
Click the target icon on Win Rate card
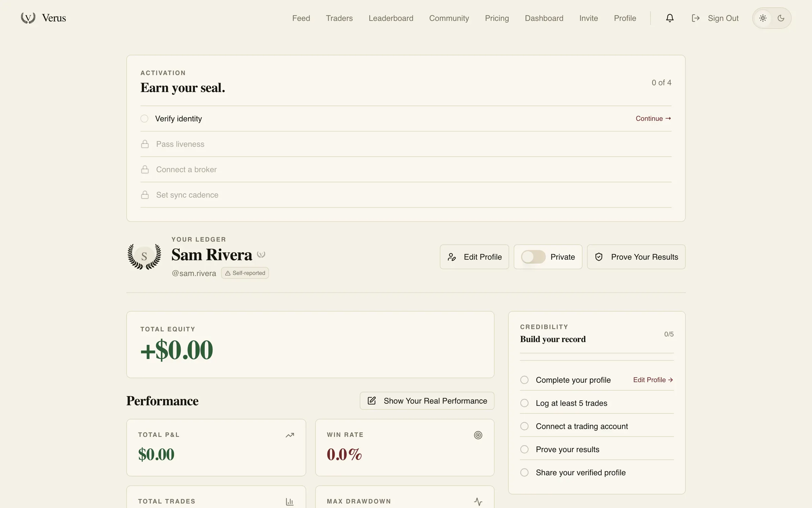478,435
